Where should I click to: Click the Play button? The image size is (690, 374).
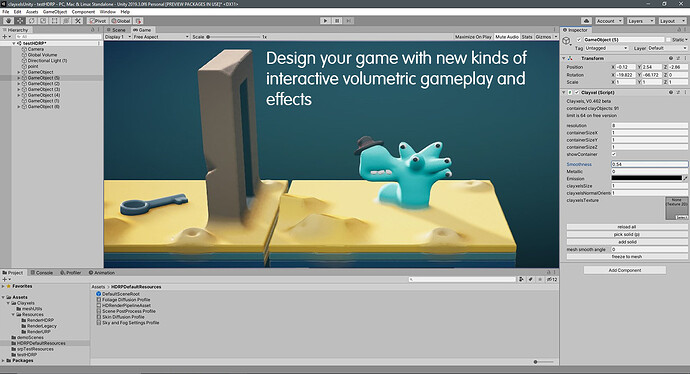[x=325, y=21]
